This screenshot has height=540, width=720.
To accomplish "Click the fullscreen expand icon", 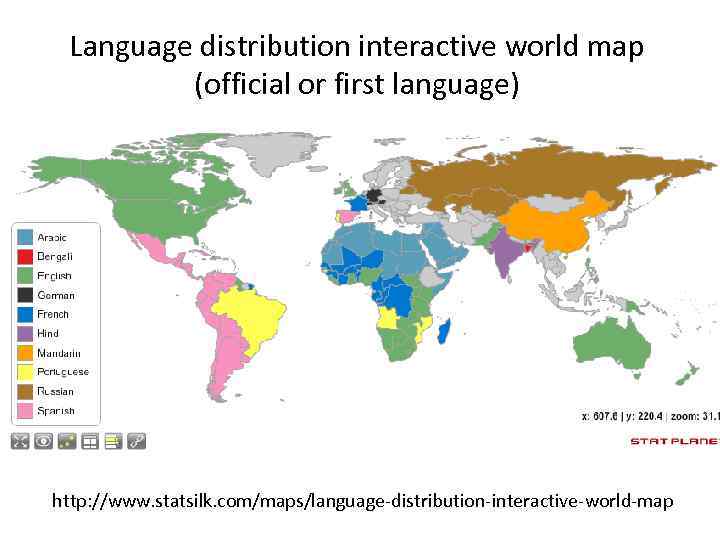I will pyautogui.click(x=20, y=441).
